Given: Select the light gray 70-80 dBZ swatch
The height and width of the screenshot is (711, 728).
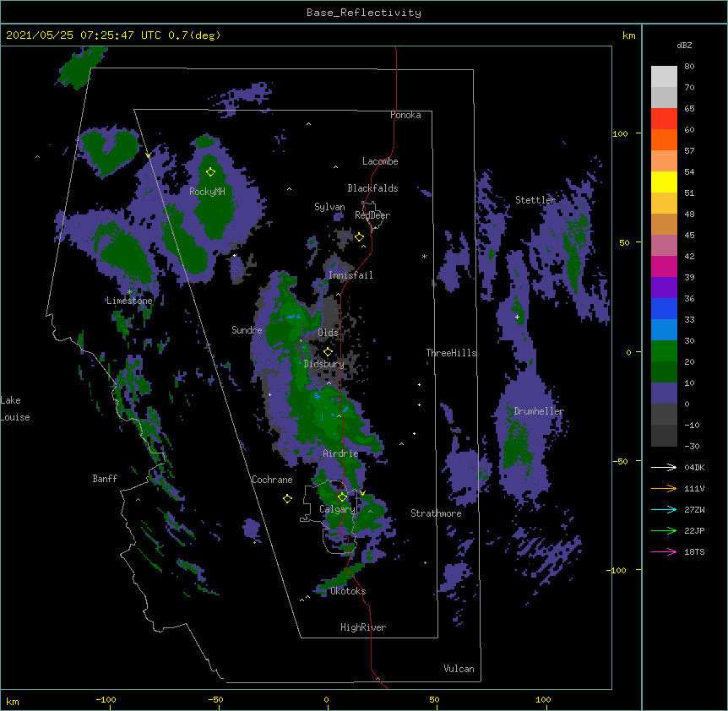Looking at the screenshot, I should point(664,77).
